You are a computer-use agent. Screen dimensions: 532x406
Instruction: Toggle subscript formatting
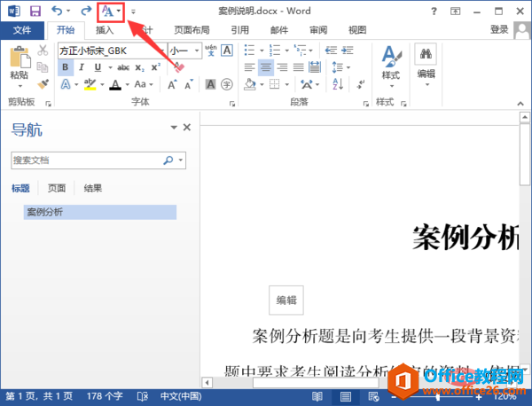[x=139, y=67]
